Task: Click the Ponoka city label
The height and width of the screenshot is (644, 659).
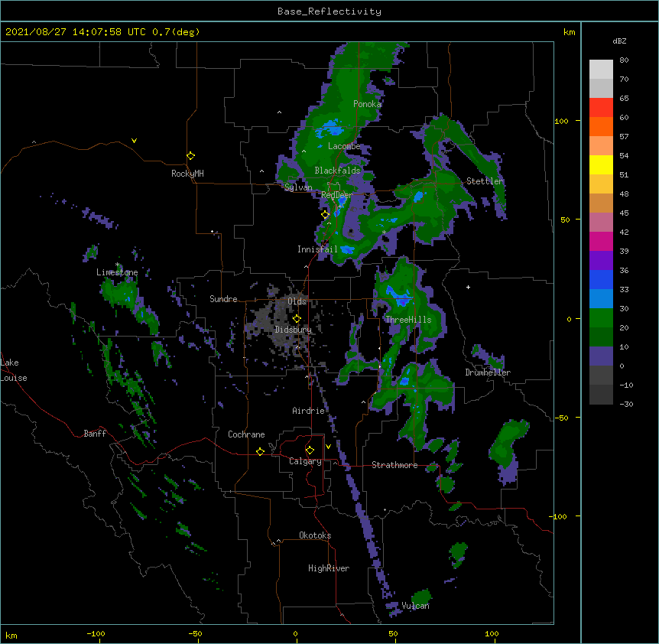Action: (367, 104)
